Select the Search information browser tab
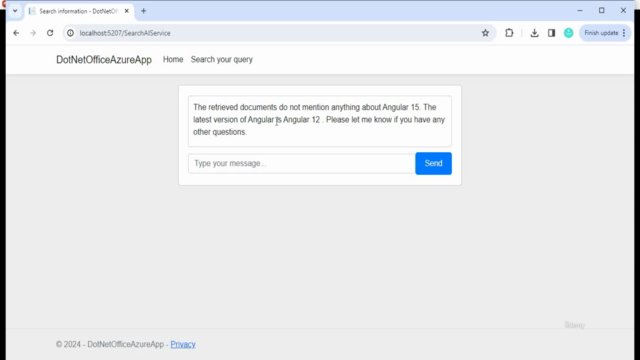 pyautogui.click(x=79, y=11)
